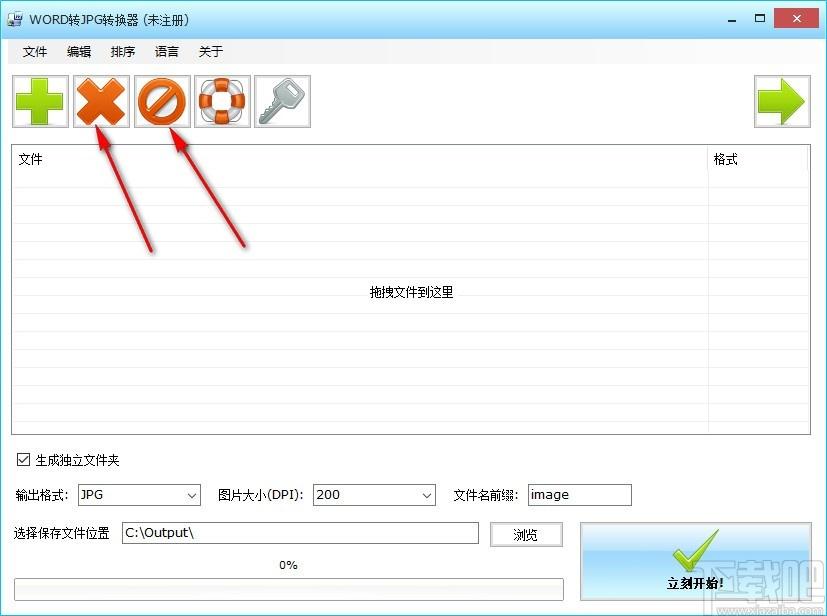The height and width of the screenshot is (616, 827).
Task: Click the orange X remove file icon
Action: tap(101, 101)
